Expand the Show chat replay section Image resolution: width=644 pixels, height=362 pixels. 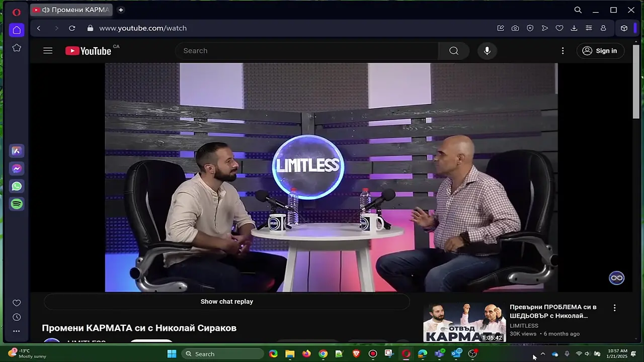tap(226, 302)
